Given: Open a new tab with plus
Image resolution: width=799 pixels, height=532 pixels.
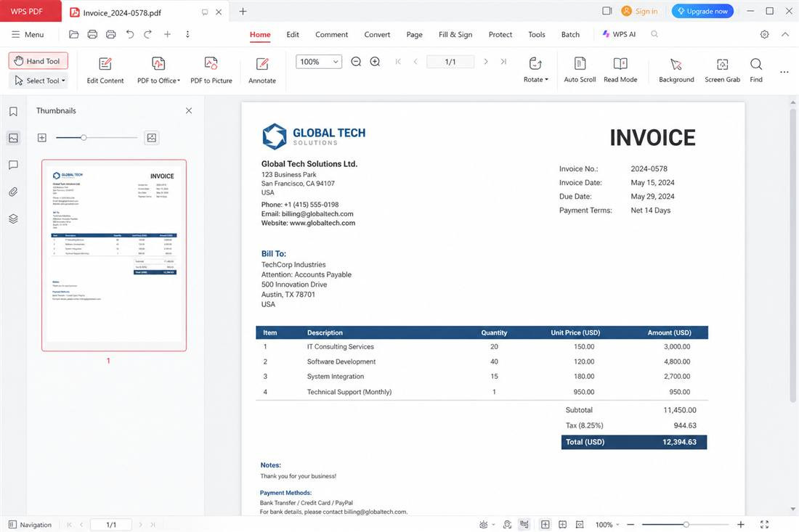Looking at the screenshot, I should click(x=243, y=11).
